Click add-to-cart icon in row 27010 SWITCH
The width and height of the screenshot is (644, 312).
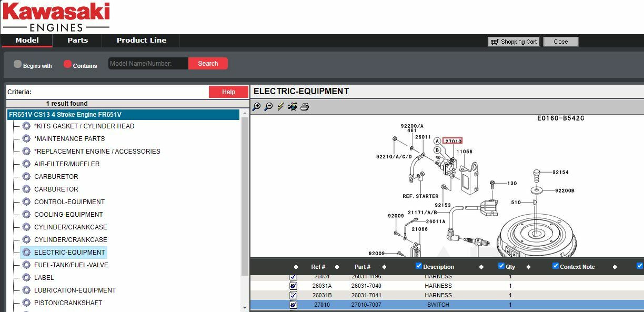293,305
